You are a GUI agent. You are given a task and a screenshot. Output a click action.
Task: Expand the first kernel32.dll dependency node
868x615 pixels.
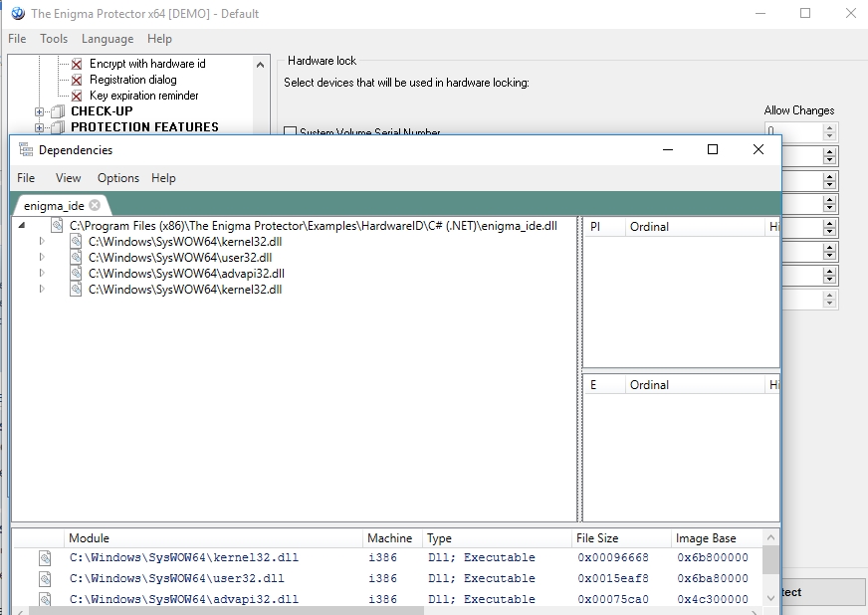42,242
